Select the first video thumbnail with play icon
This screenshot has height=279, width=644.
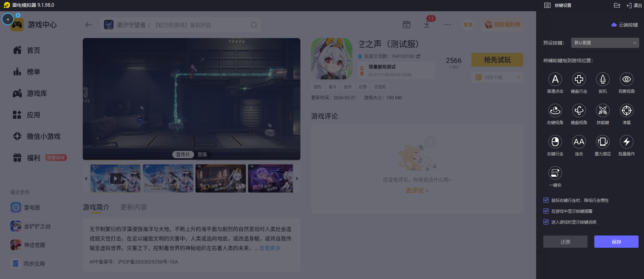coord(115,178)
